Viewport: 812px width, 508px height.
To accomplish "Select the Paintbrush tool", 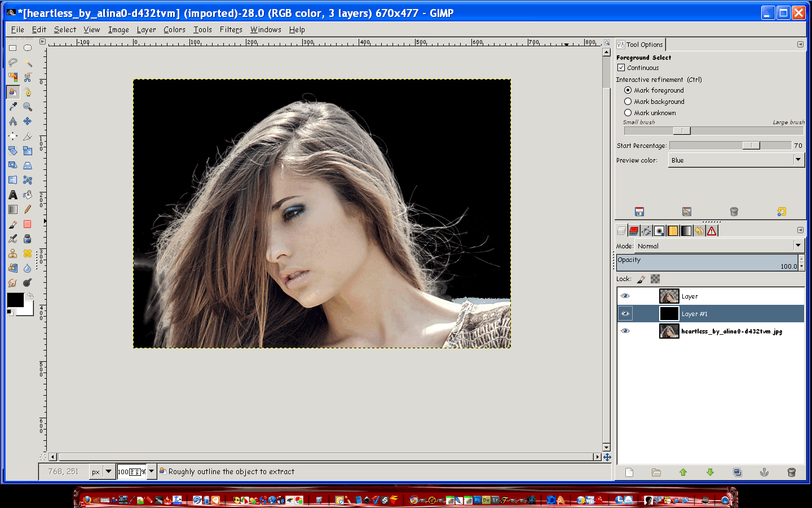I will [x=12, y=224].
